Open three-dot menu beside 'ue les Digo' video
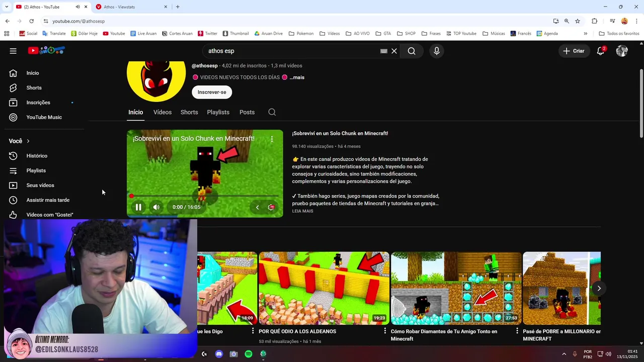Viewport: 644px width, 362px height. 253,331
